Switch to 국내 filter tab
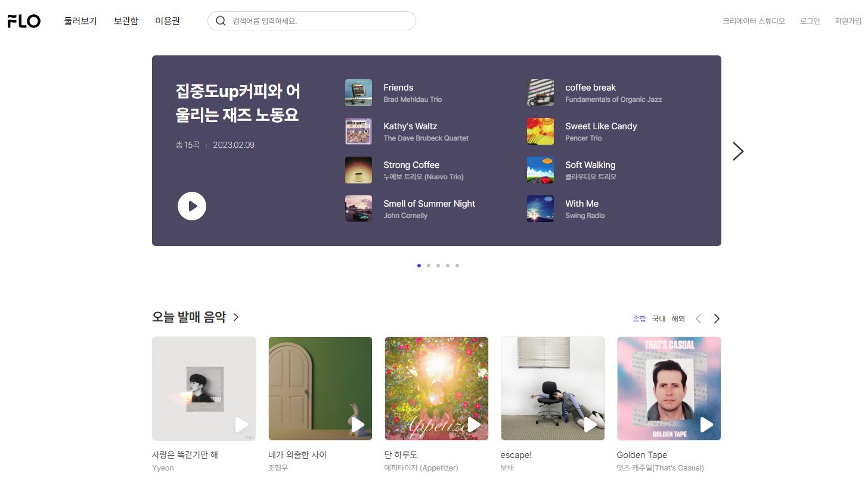Screen dimensions: 868x483 click(x=659, y=319)
